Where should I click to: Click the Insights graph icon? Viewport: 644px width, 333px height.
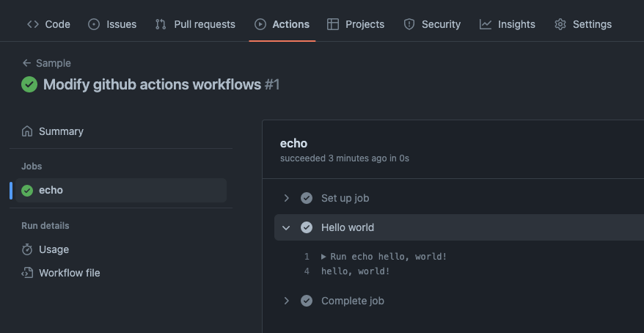tap(486, 24)
